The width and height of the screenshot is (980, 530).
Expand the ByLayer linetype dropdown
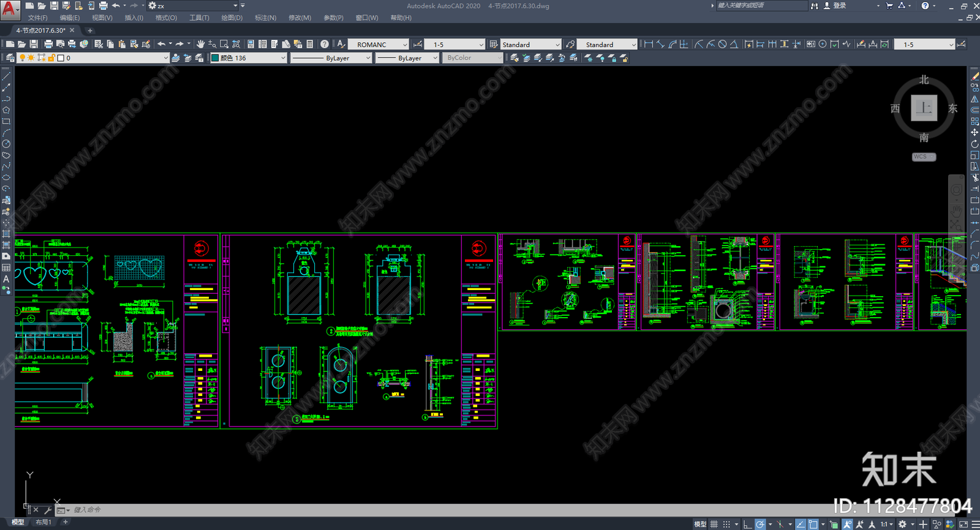coord(331,58)
